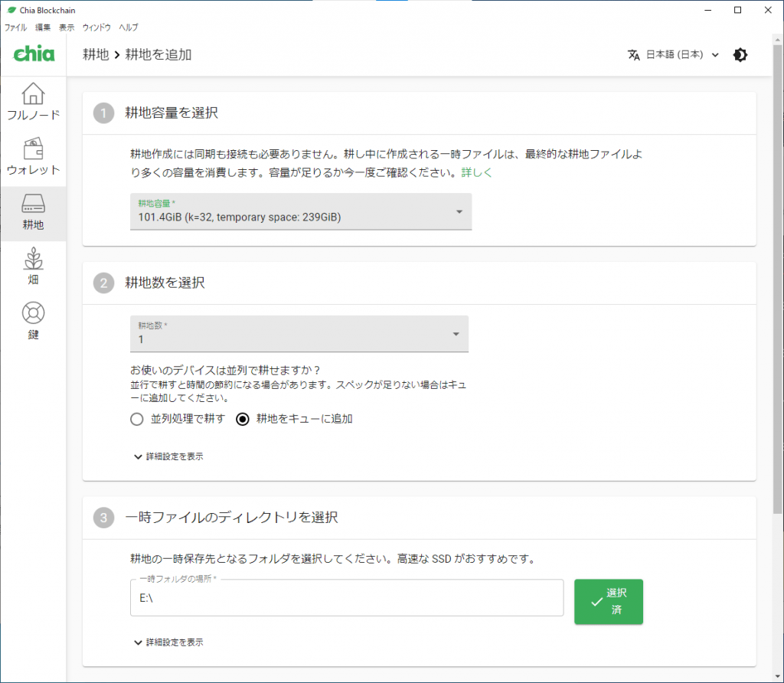Open the フルノード (Full Node) sidebar icon
This screenshot has width=784, height=683.
point(33,94)
